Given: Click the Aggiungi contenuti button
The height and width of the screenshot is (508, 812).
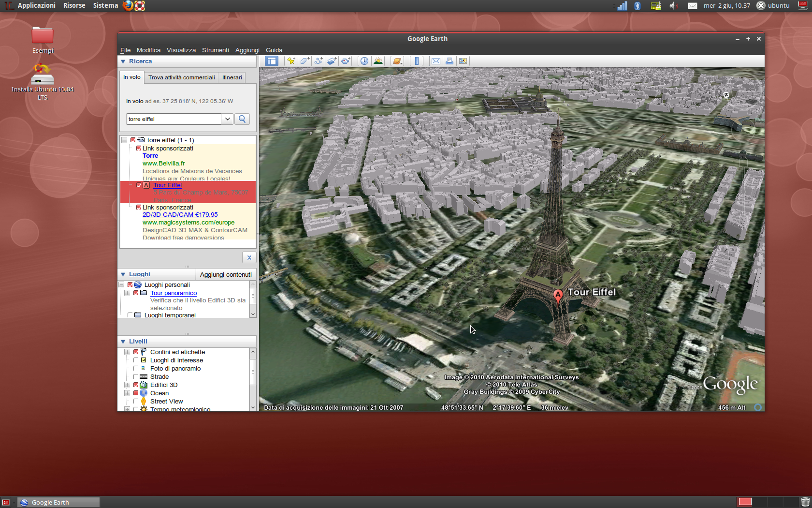Looking at the screenshot, I should tap(226, 274).
